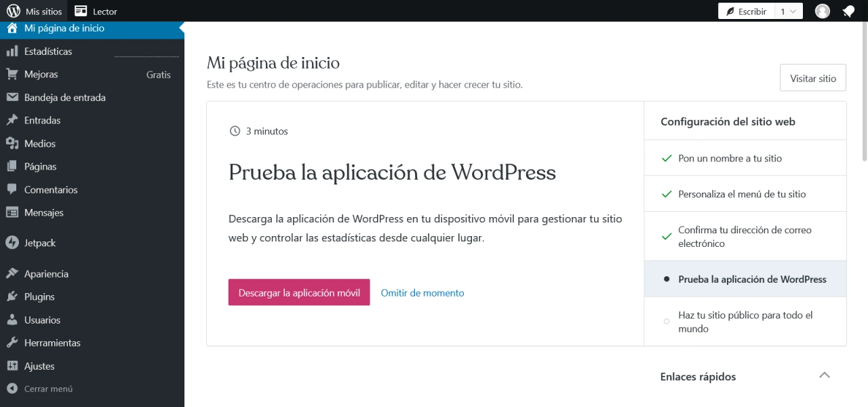The height and width of the screenshot is (407, 868).
Task: Click Cerrar menú to collapse sidebar
Action: pos(92,389)
